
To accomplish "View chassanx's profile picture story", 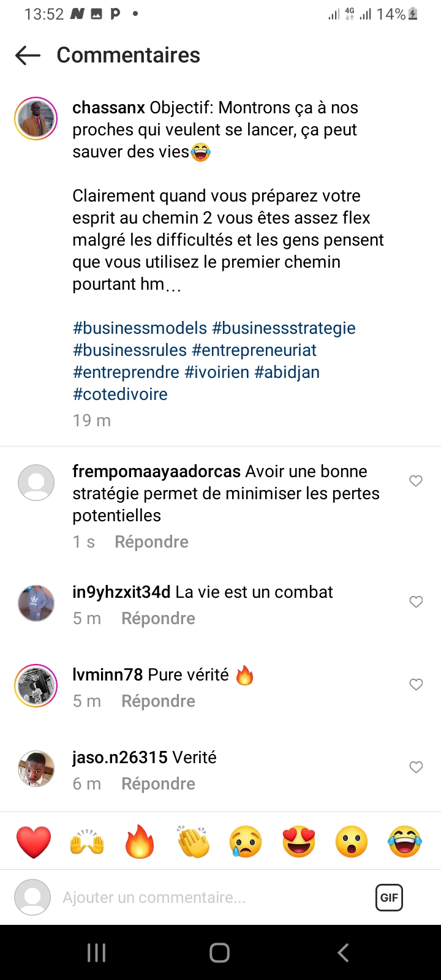I will (x=36, y=119).
